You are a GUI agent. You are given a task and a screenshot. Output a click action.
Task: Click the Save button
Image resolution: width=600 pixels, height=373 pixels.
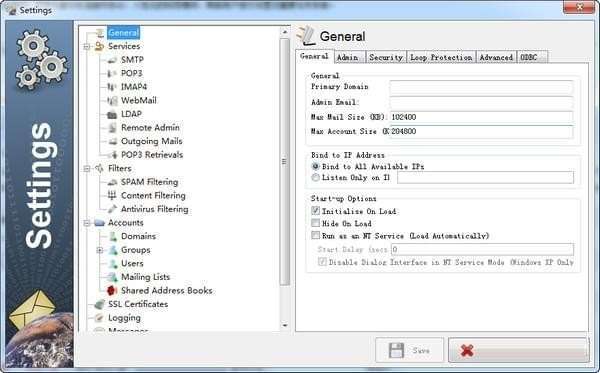(x=409, y=350)
